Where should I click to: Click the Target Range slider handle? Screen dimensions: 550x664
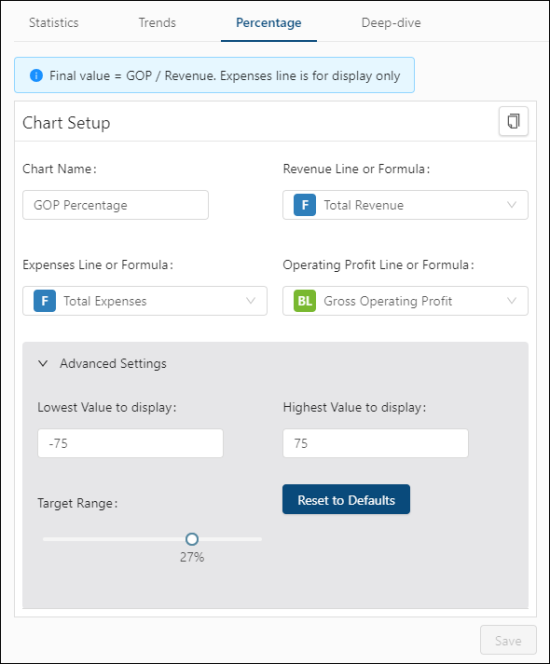point(192,539)
